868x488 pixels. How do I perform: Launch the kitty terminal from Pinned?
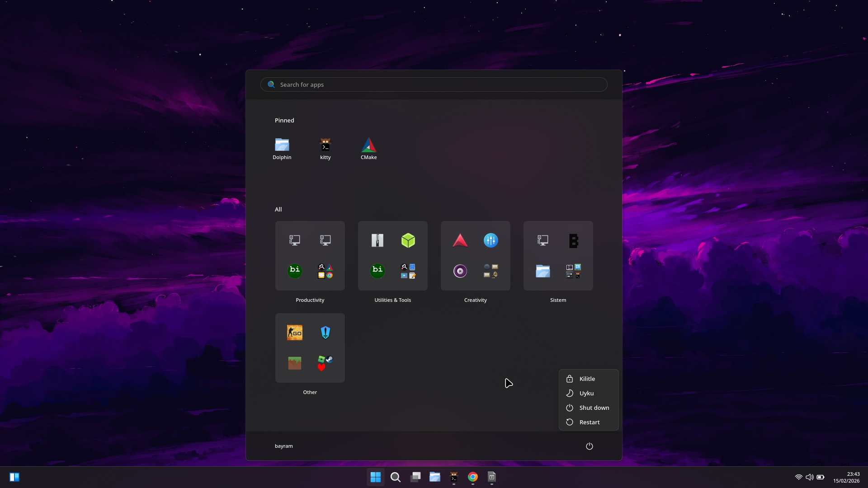325,148
